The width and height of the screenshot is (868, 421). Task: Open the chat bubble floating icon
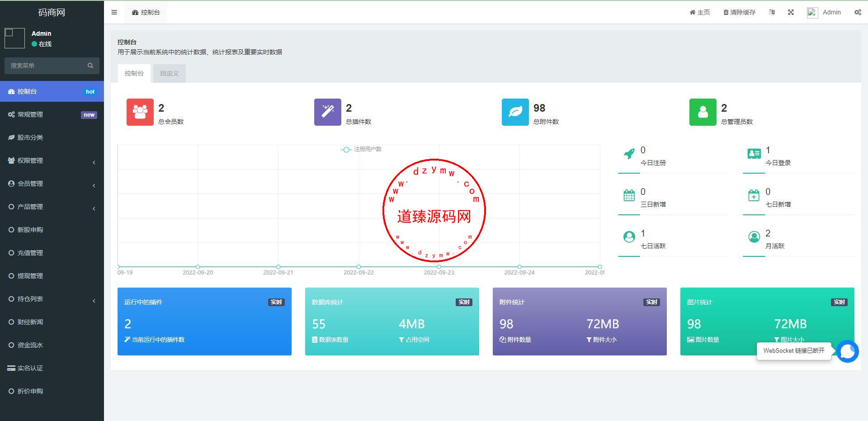(847, 351)
